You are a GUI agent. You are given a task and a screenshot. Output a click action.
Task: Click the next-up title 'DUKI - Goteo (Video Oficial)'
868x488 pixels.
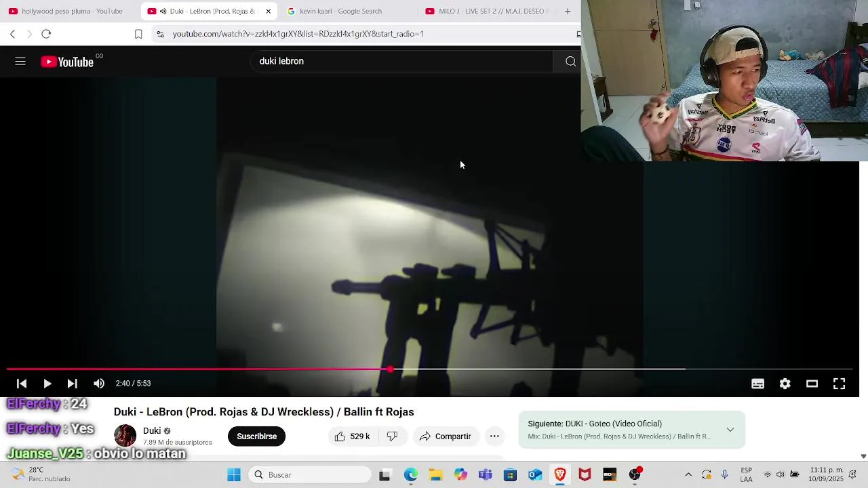point(595,424)
